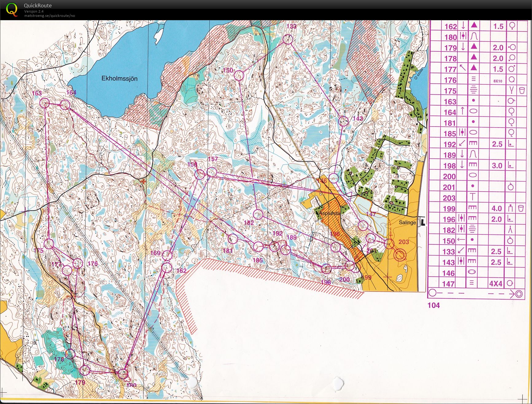Select control circle 178 on the map
The image size is (532, 404).
point(71,354)
